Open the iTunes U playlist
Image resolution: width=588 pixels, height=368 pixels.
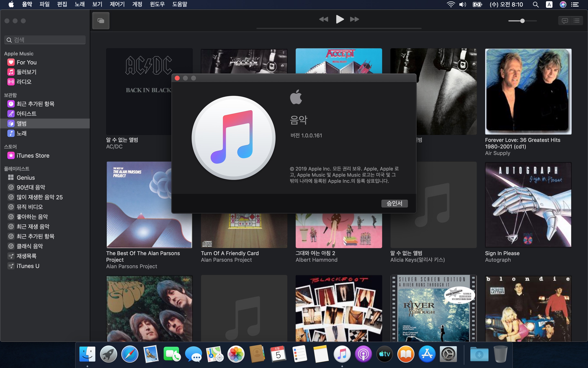click(45, 266)
